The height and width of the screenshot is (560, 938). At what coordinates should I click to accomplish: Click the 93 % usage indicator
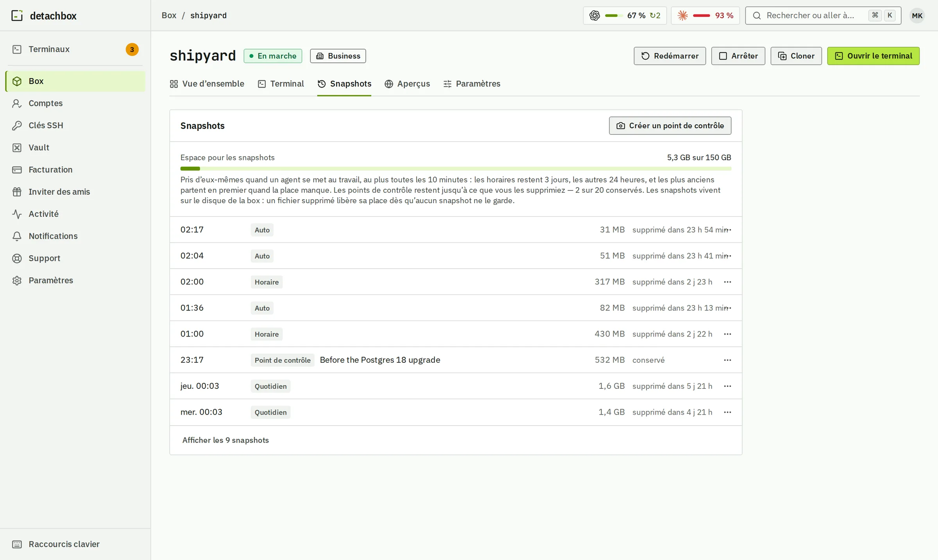705,16
